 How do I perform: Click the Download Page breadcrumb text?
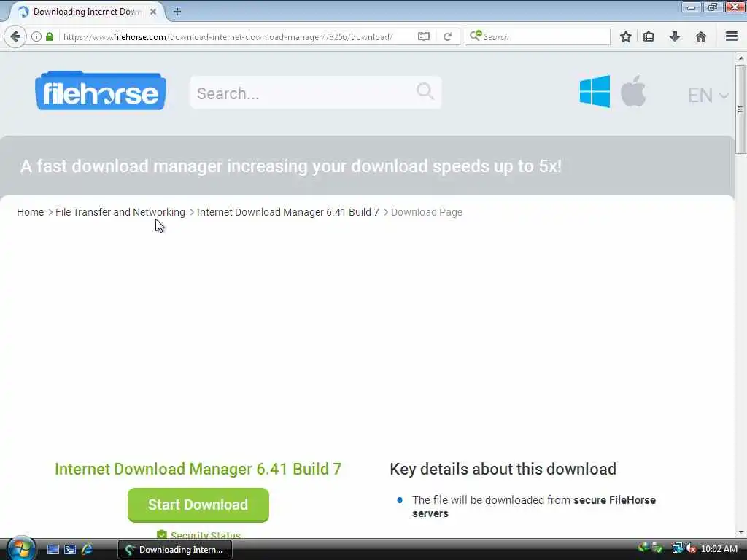pos(427,212)
